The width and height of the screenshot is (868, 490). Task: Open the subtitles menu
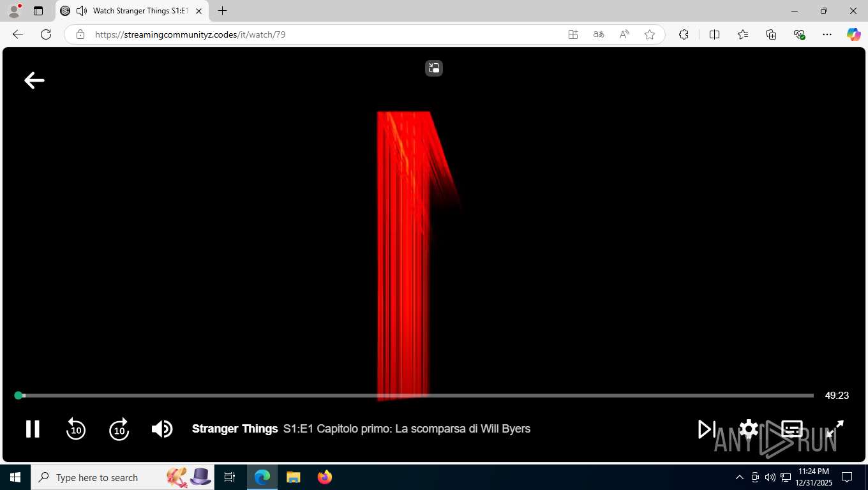pos(792,429)
